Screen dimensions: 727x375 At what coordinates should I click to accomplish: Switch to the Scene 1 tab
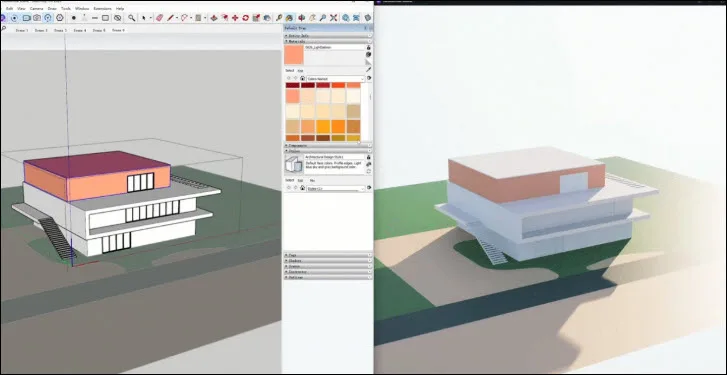(22, 30)
